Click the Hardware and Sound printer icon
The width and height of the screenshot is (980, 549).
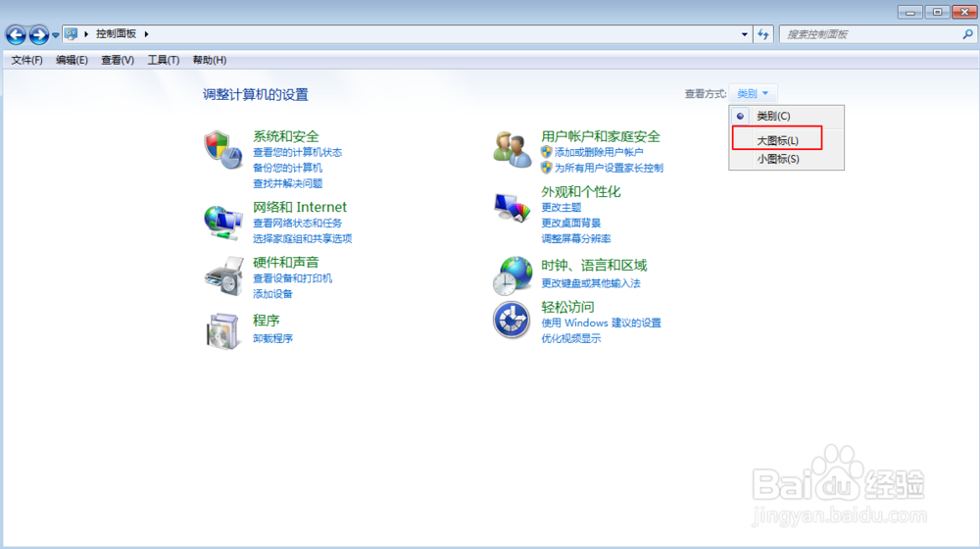coord(223,275)
